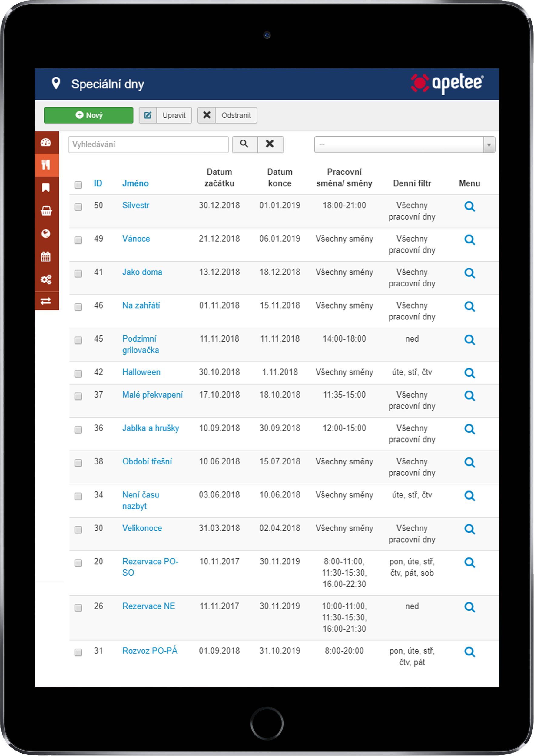Open the bookmark sidebar section
The width and height of the screenshot is (534, 756).
pos(46,188)
